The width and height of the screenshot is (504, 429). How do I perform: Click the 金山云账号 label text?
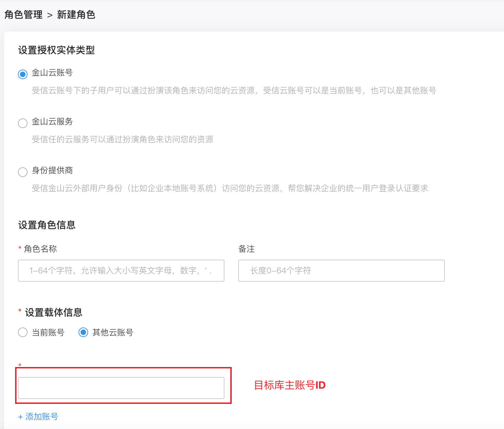tap(52, 73)
